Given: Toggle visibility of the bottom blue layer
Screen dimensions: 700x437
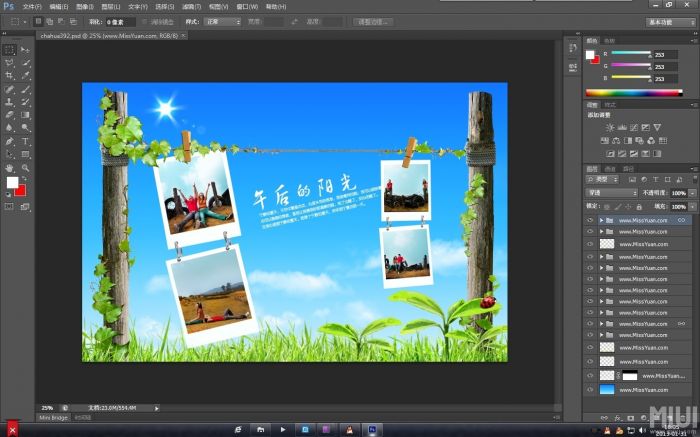Looking at the screenshot, I should click(x=590, y=389).
